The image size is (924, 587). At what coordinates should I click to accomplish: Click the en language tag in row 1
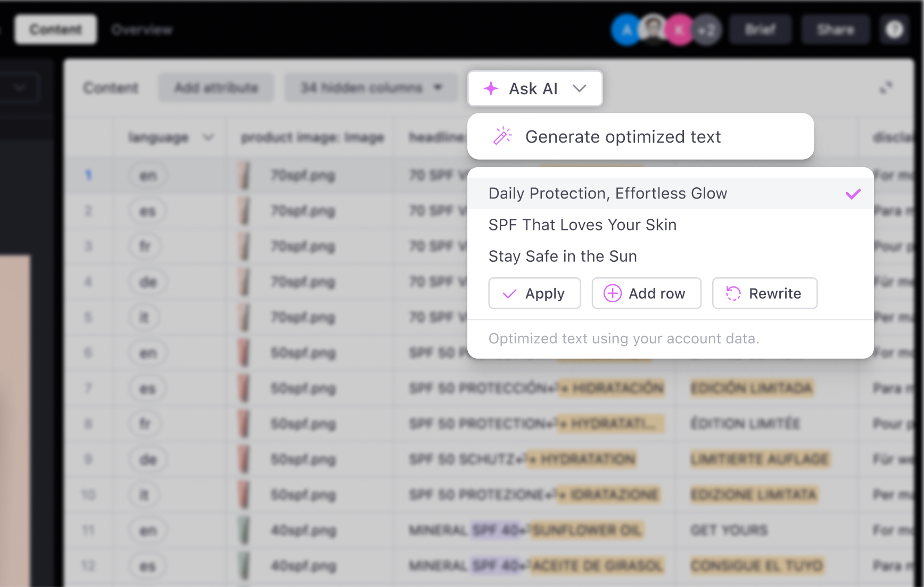click(x=148, y=175)
